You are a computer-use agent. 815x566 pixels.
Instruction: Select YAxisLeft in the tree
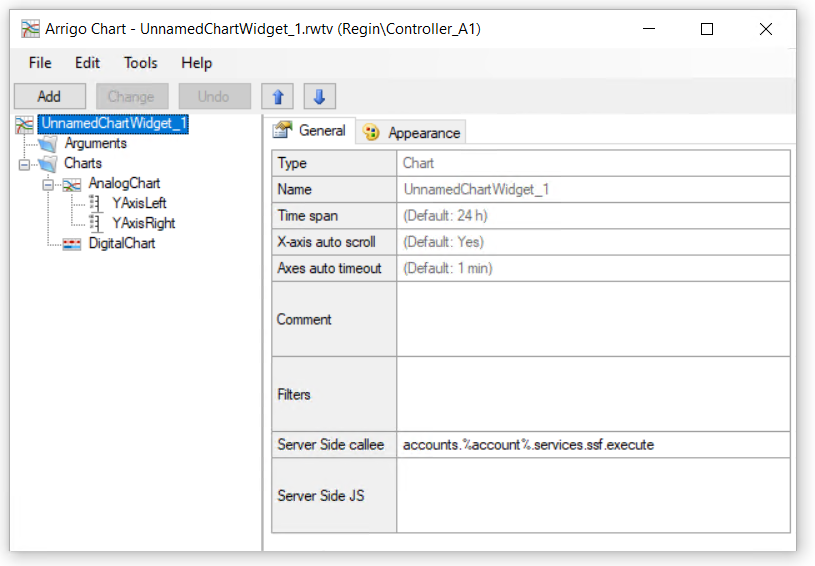click(139, 203)
